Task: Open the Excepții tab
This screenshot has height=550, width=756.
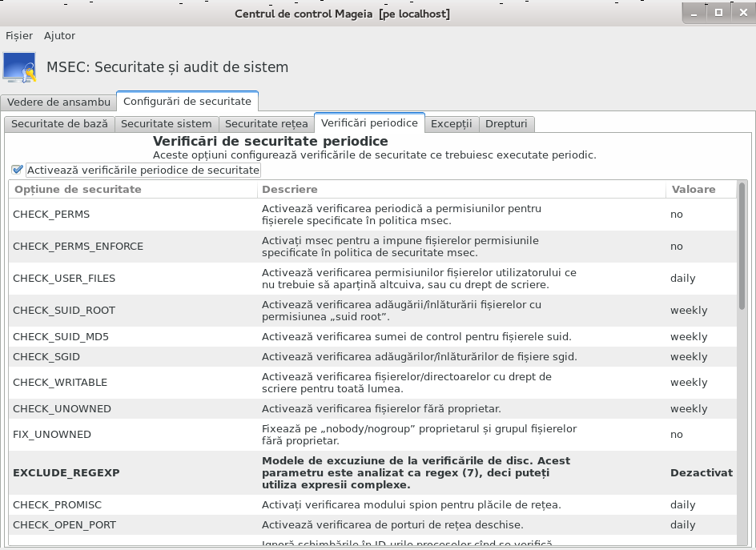Action: point(452,124)
